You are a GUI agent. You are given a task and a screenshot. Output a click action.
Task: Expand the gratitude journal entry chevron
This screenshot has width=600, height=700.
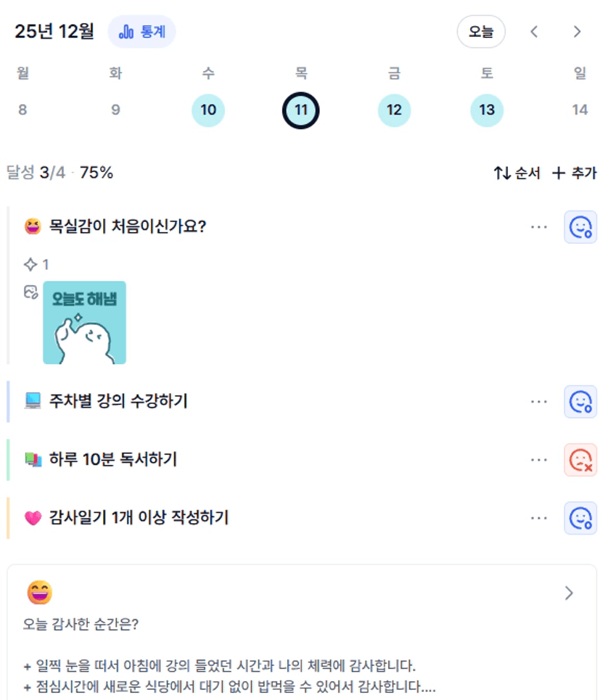569,593
